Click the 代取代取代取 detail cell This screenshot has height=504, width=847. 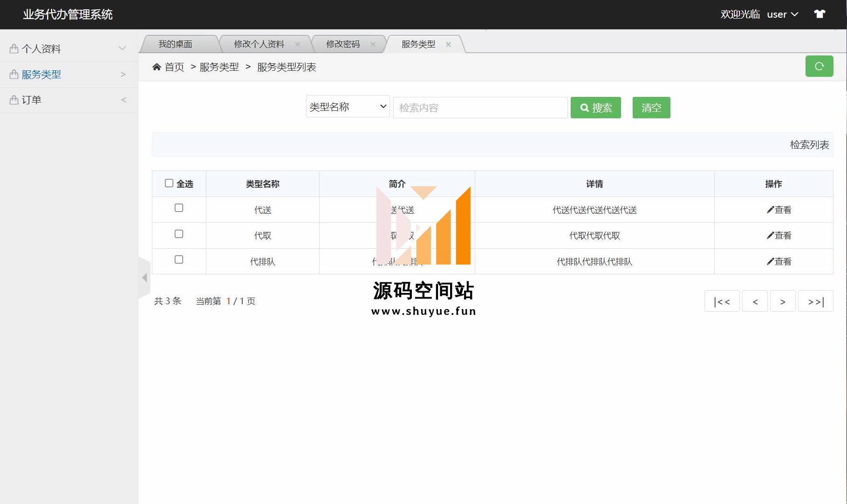tap(594, 236)
